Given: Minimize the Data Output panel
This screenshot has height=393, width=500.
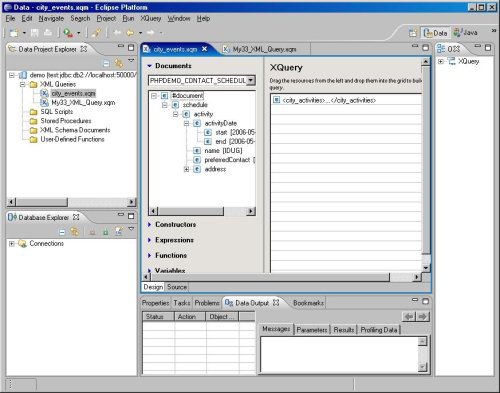Looking at the screenshot, I should [x=415, y=300].
